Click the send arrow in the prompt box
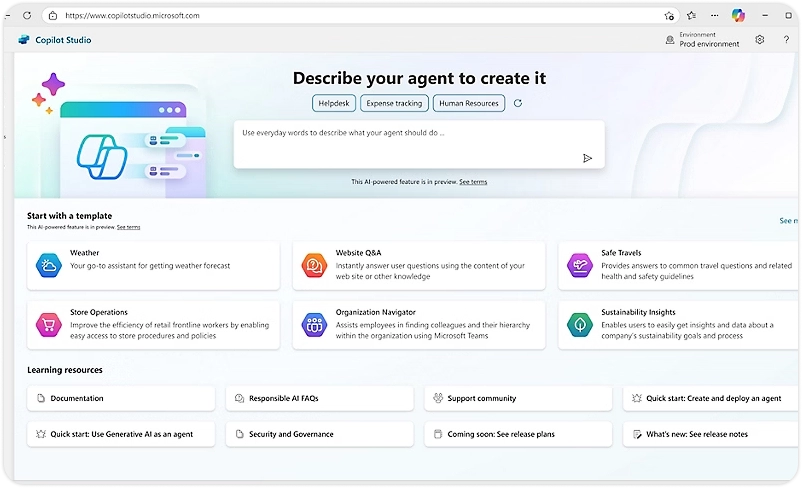This screenshot has height=488, width=802. [587, 158]
